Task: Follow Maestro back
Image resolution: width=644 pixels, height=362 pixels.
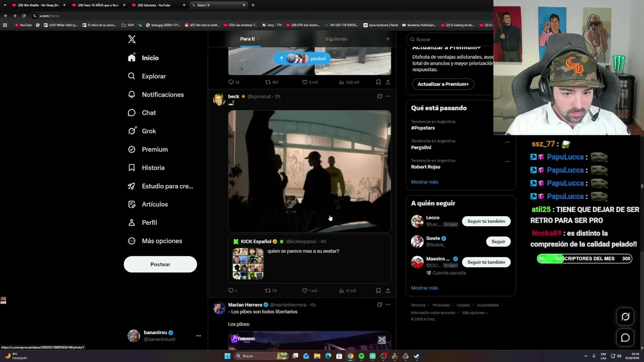Action: point(486,262)
